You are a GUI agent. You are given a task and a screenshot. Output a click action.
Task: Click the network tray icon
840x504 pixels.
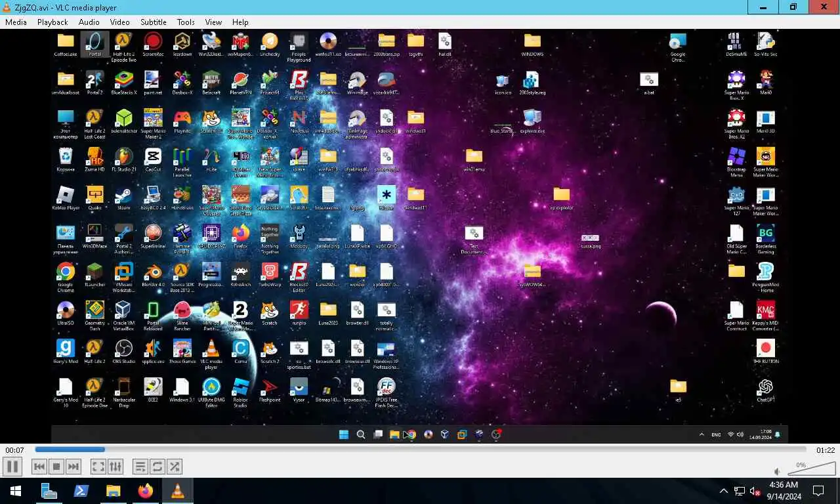740,491
